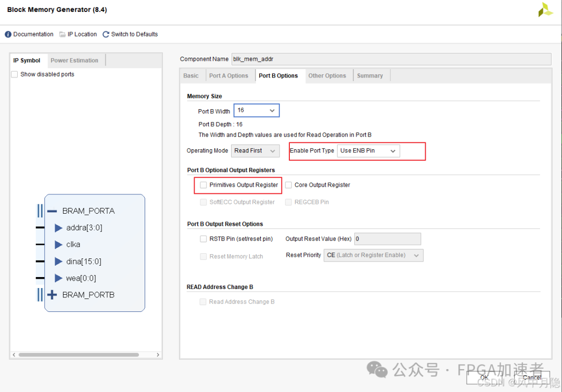Toggle the Core Output Register checkbox
562x392 pixels.
pos(288,185)
